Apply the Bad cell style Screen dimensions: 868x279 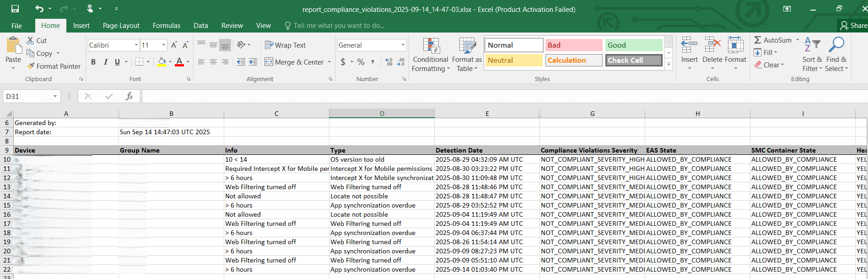coord(574,45)
